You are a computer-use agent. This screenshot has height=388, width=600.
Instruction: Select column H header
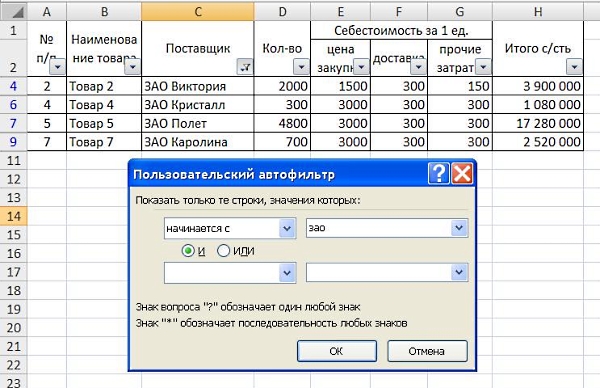pyautogui.click(x=538, y=12)
